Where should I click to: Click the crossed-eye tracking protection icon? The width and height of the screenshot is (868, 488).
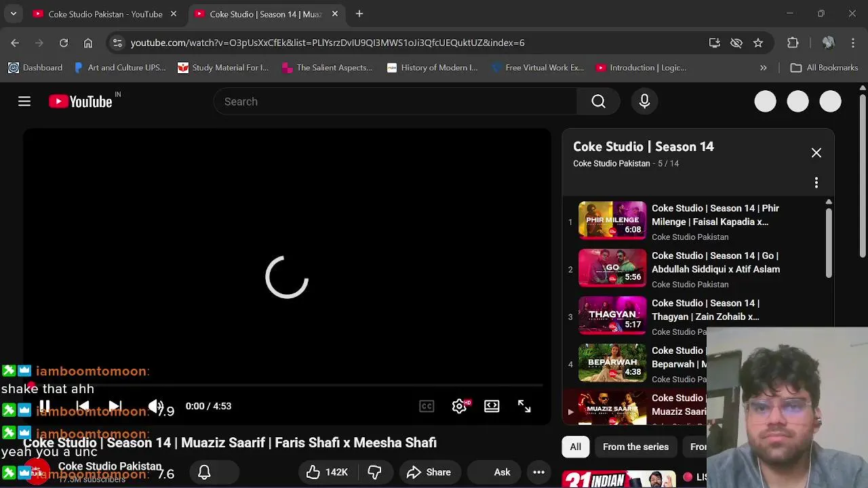coord(736,43)
